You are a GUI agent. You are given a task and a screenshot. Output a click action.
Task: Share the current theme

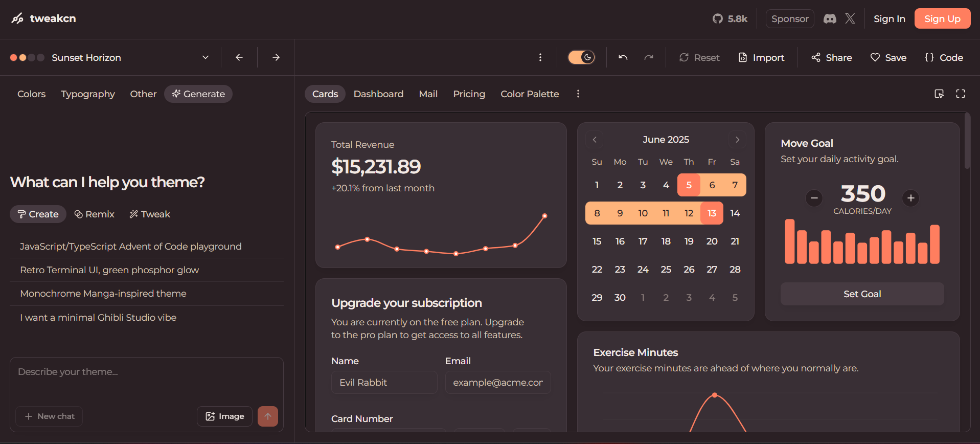click(x=832, y=57)
